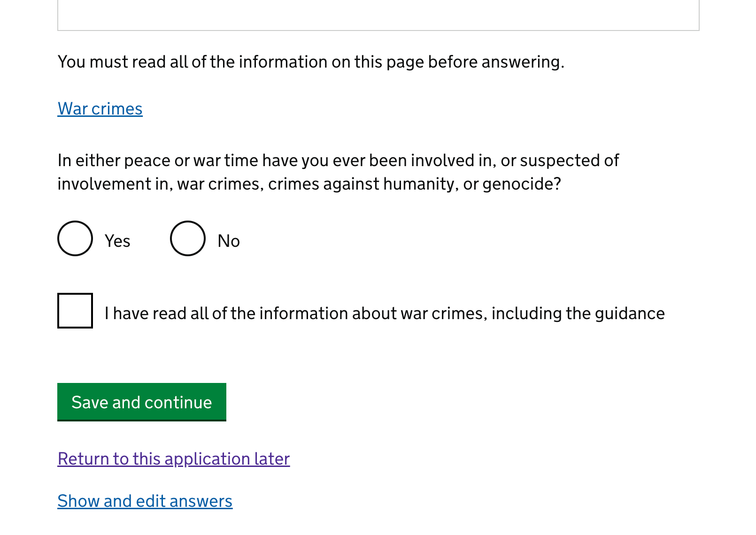This screenshot has height=535, width=756.
Task: Open Show and edit answers link
Action: (145, 501)
